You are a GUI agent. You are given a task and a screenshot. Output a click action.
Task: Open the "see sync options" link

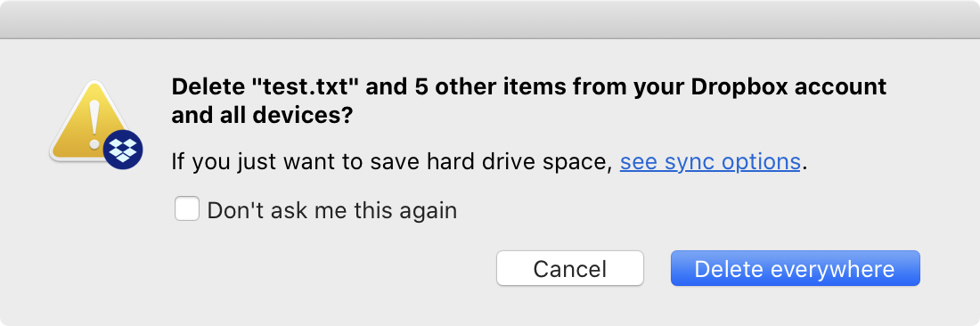710,162
